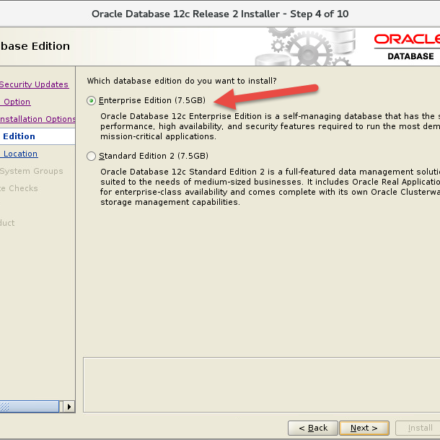Click the red arrow annotation
The height and width of the screenshot is (440, 440).
point(266,96)
